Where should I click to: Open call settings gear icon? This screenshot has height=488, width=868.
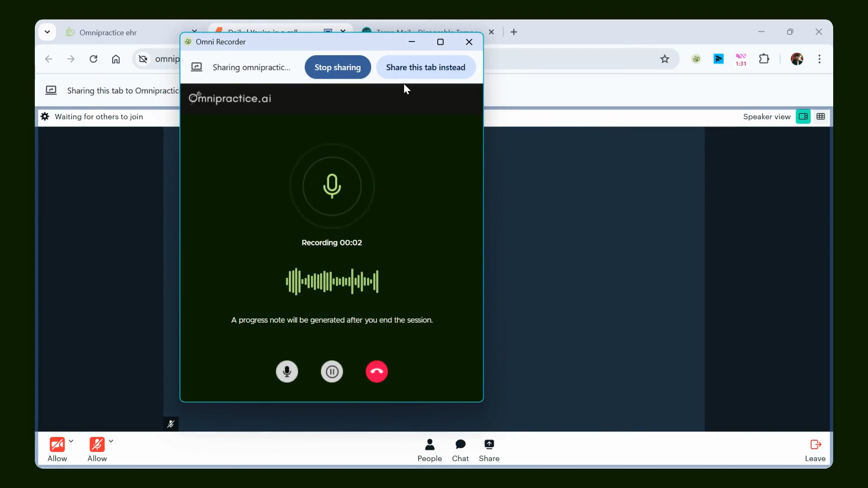tap(45, 117)
